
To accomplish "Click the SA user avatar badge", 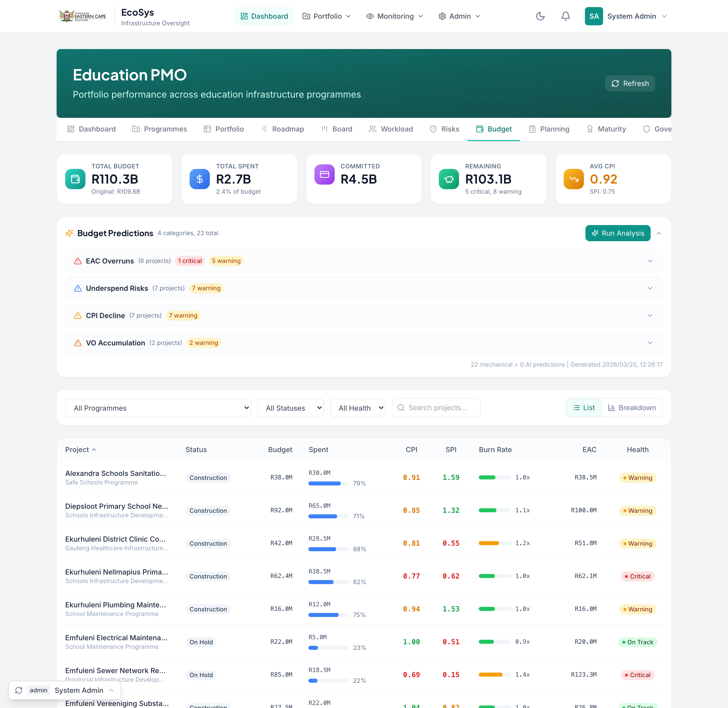I will (594, 16).
